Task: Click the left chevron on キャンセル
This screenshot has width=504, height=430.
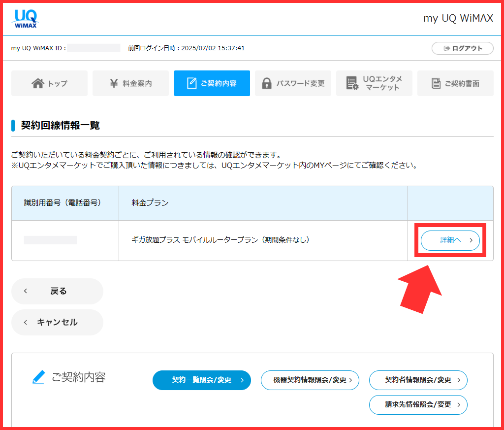Action: 26,322
